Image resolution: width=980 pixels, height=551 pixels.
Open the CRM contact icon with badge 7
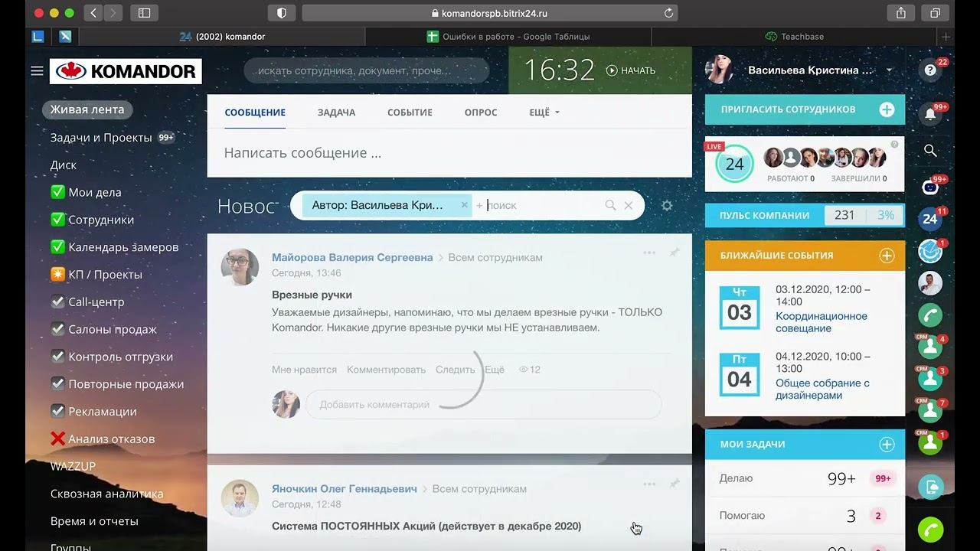point(930,411)
